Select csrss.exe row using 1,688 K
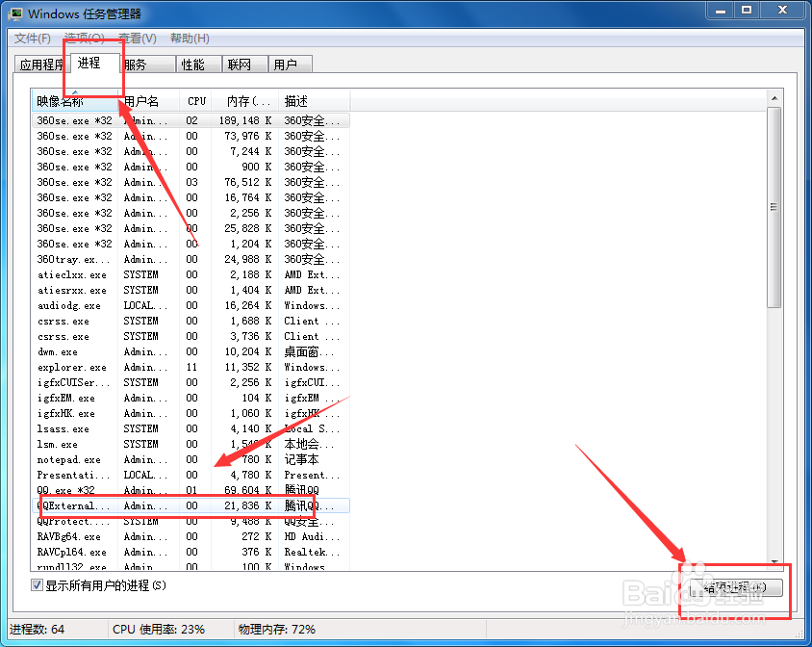This screenshot has height=647, width=812. pyautogui.click(x=190, y=321)
